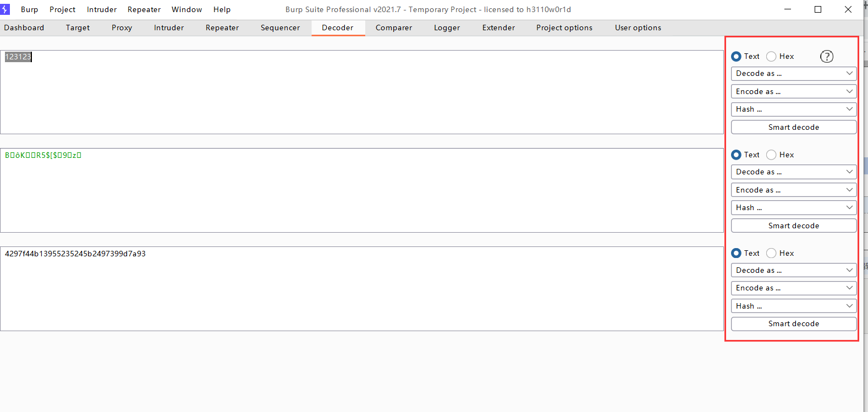Click Smart decode for the 4297f44b panel
Image resolution: width=868 pixels, height=412 pixels.
tap(794, 323)
